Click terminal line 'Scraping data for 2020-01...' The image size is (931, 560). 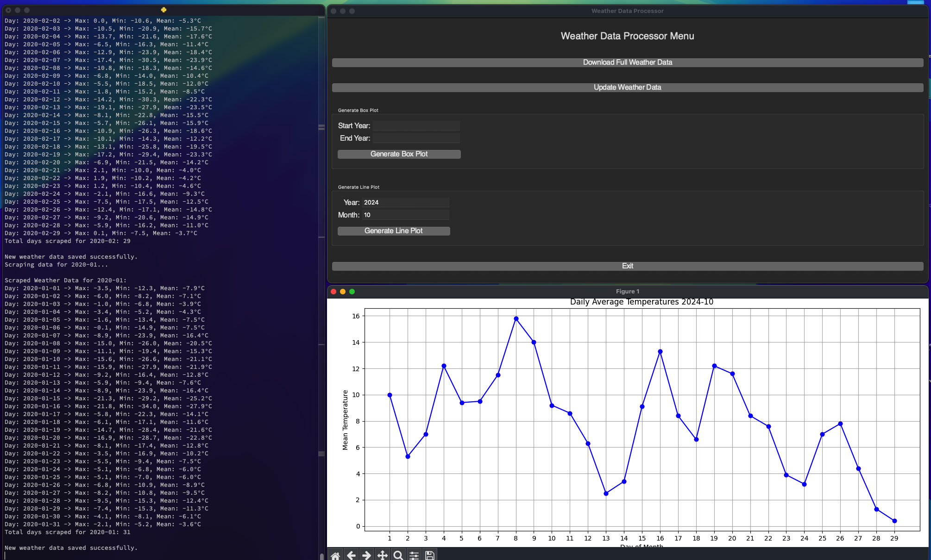[x=57, y=265]
